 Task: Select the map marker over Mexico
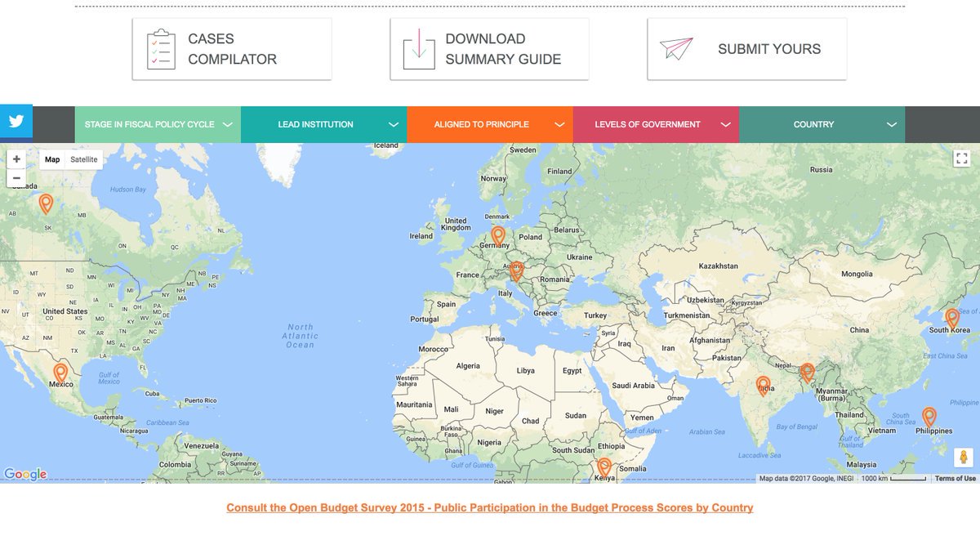coord(60,371)
